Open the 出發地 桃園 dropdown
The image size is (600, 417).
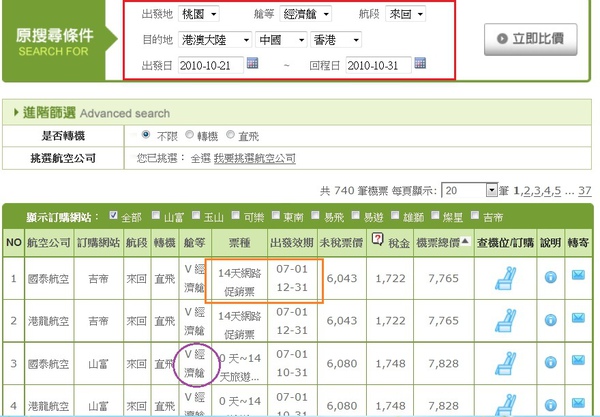click(x=199, y=14)
